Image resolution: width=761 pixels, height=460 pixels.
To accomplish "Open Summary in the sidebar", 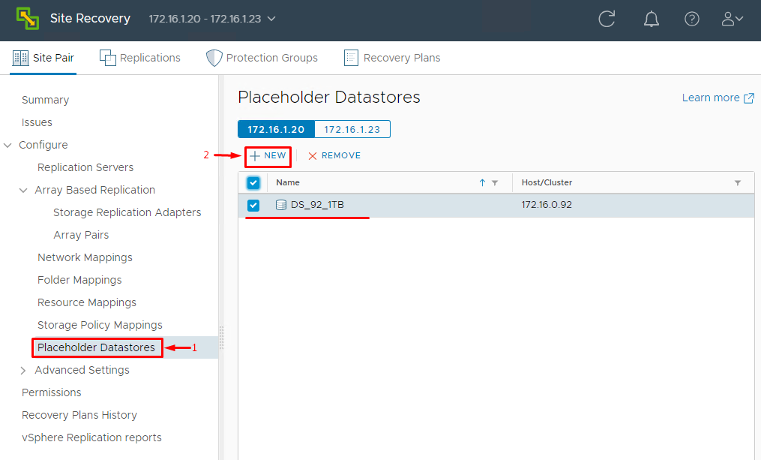I will 45,100.
